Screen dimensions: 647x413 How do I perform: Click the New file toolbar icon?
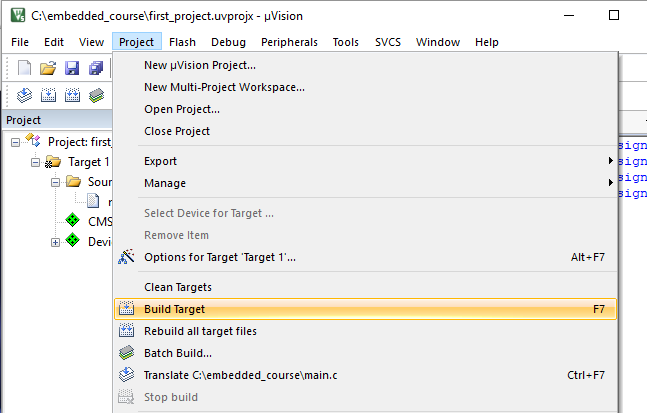(x=24, y=68)
